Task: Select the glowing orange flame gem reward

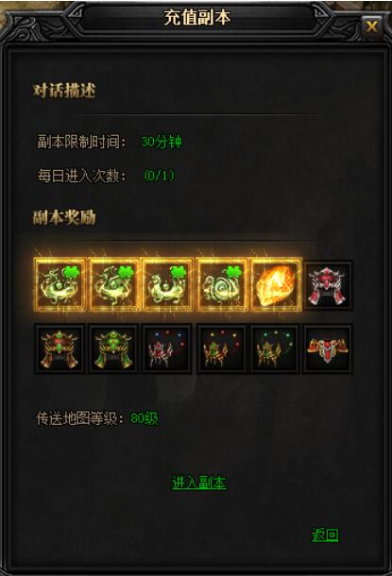Action: click(x=275, y=284)
